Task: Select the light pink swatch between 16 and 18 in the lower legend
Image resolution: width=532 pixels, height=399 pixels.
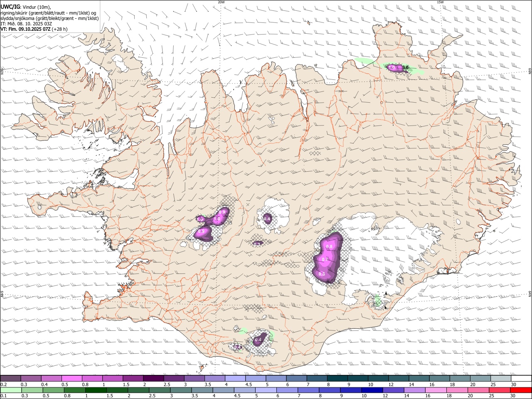Action: (x=436, y=390)
